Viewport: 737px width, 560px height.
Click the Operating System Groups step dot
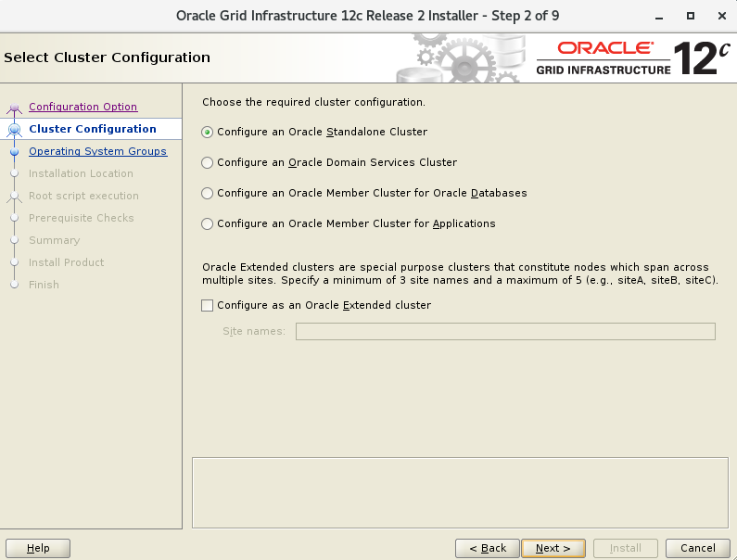(15, 152)
